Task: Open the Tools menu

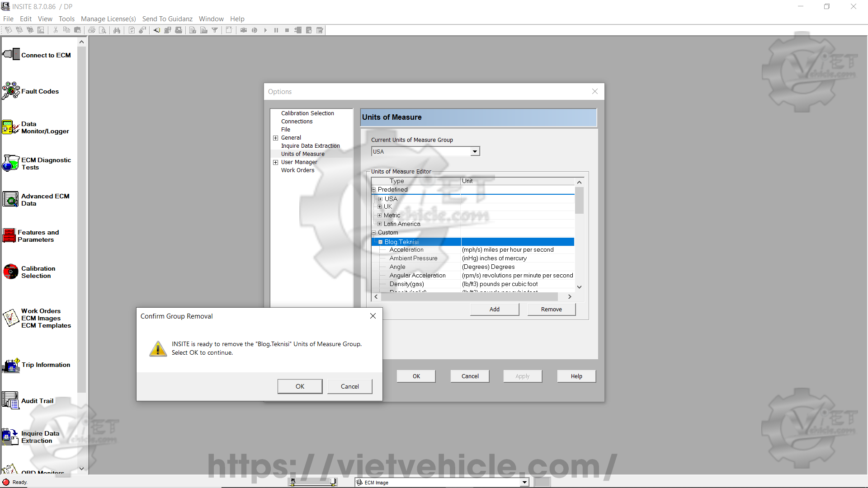Action: (x=66, y=19)
